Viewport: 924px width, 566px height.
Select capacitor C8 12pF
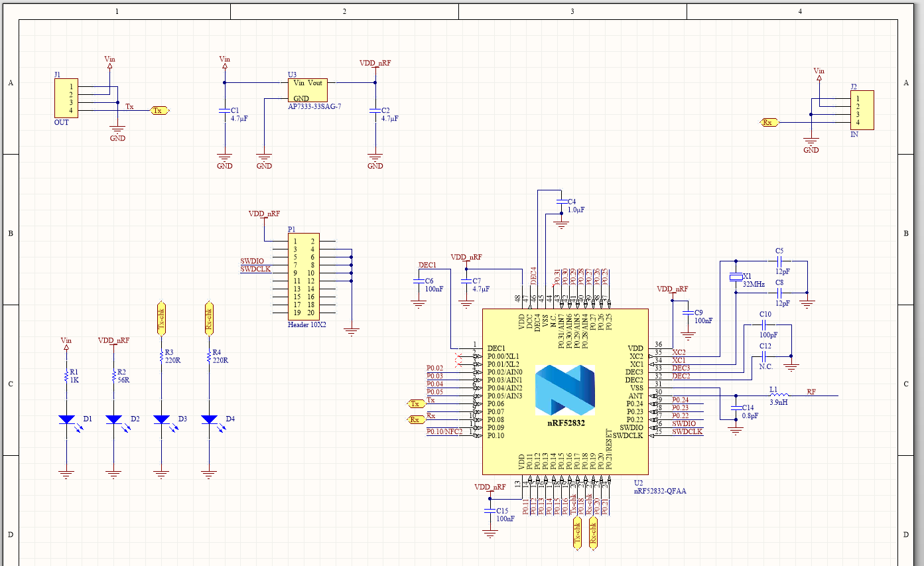pos(780,292)
